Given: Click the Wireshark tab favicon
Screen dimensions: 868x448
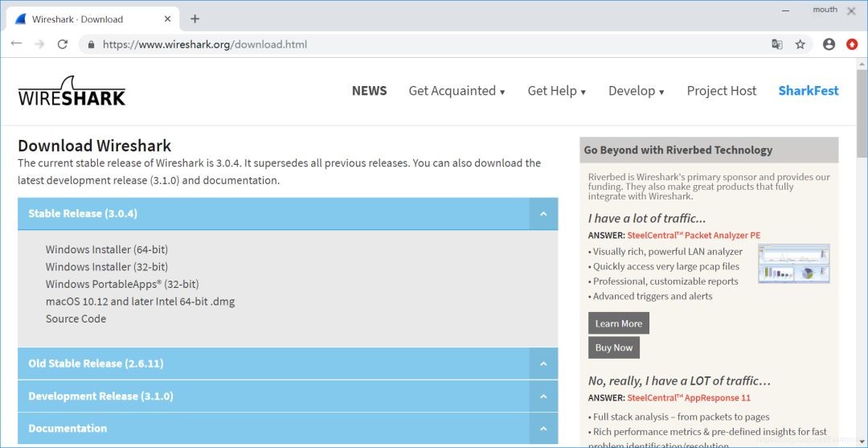Looking at the screenshot, I should [20, 18].
